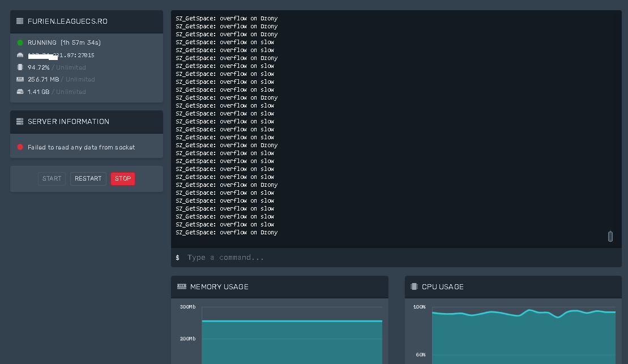628x364 pixels.
Task: Click the CPU Usage panel icon
Action: (x=414, y=286)
